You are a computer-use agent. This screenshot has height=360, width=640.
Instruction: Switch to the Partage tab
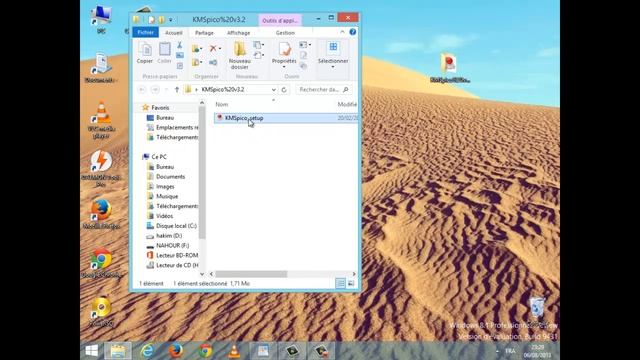coord(204,33)
